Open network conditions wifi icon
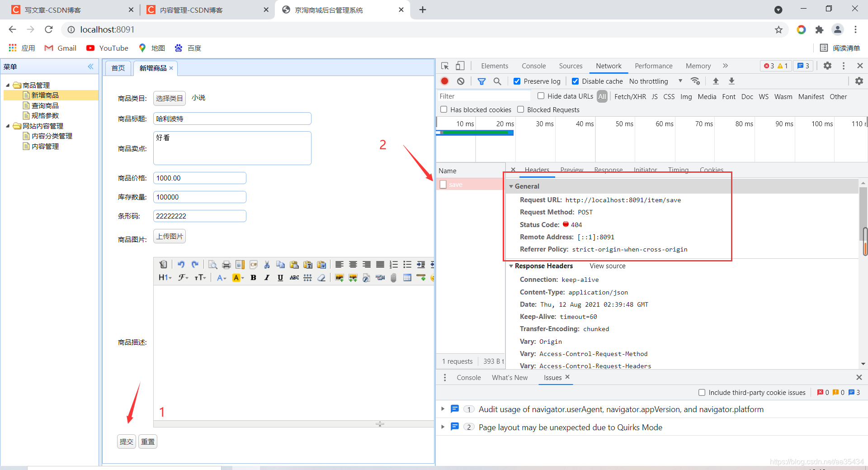This screenshot has height=470, width=868. tap(695, 81)
